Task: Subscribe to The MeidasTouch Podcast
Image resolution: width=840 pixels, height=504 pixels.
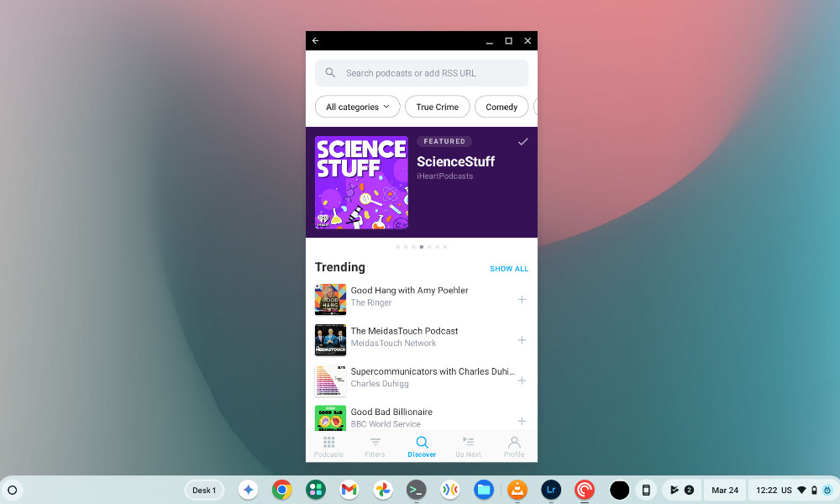Action: 522,340
